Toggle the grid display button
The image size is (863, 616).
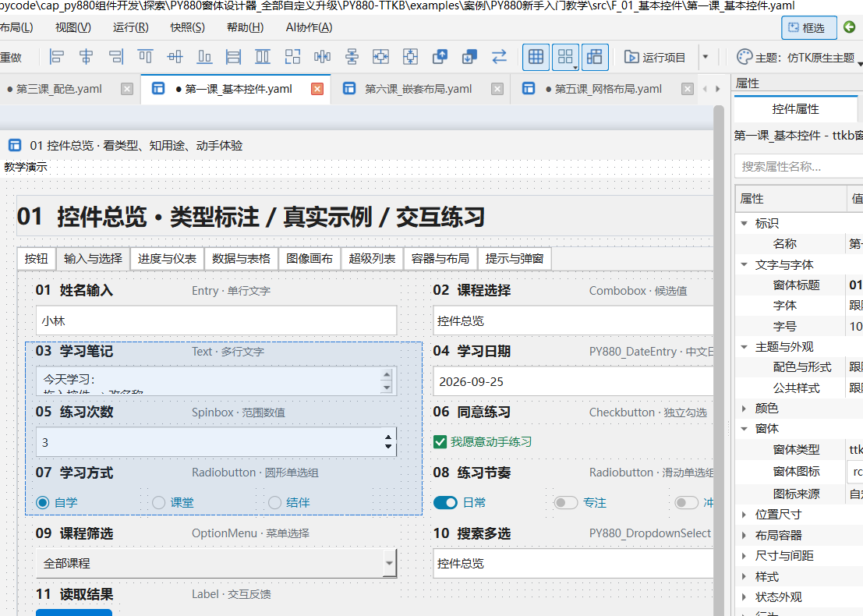pos(536,57)
